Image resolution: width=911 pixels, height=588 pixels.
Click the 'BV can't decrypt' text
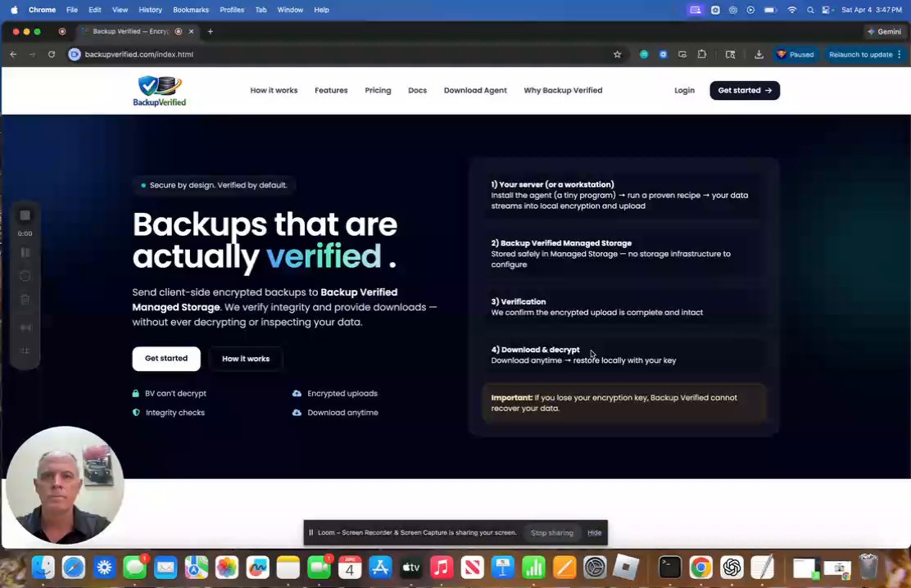[175, 393]
